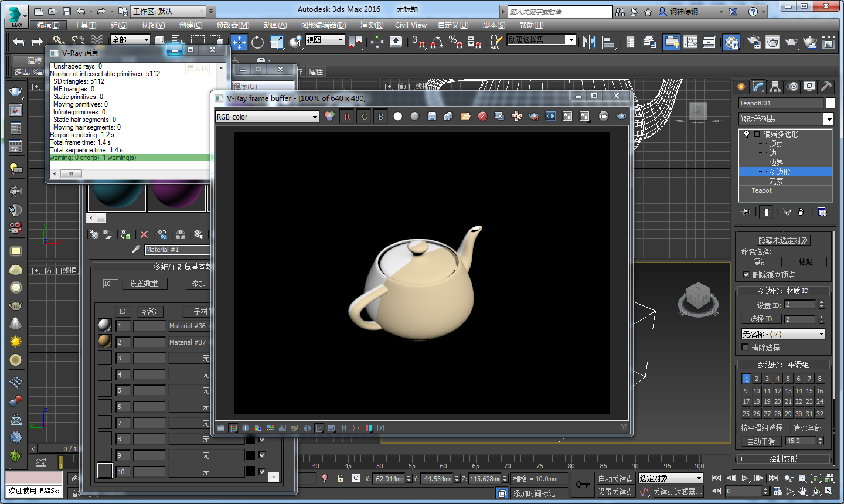Open Material Editor from main toolbar

(x=731, y=42)
